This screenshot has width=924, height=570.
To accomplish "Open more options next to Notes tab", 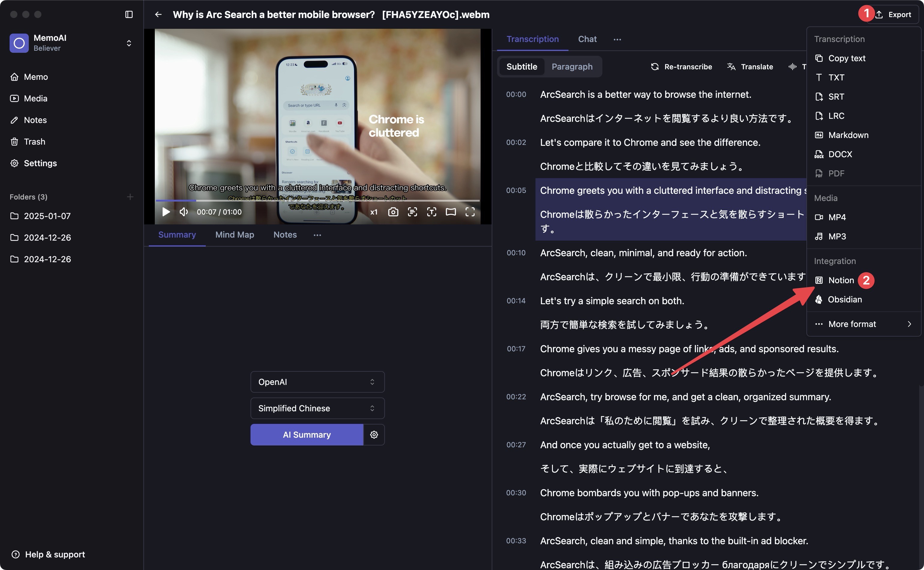I will (x=317, y=235).
